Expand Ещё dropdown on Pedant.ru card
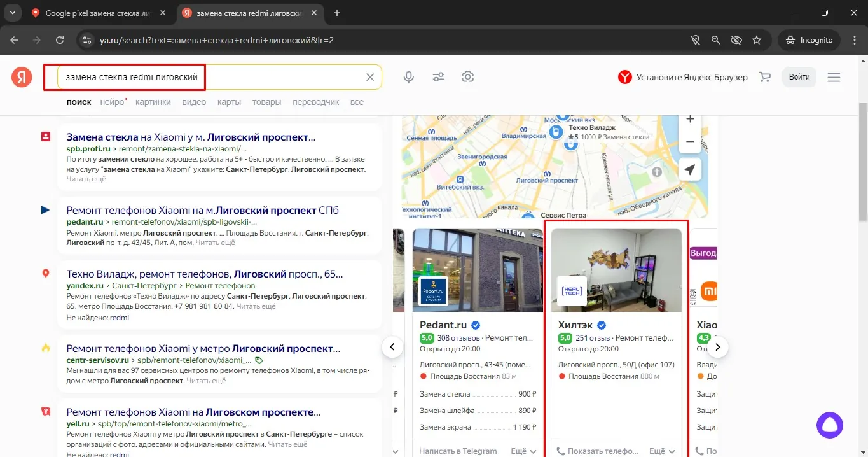868x457 pixels. [x=523, y=451]
